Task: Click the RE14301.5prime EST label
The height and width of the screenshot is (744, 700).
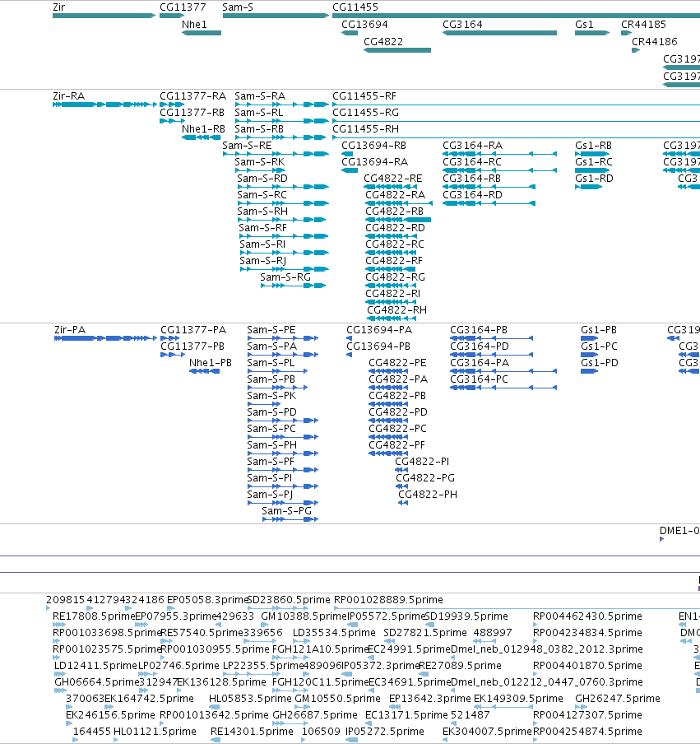Action: tap(252, 732)
